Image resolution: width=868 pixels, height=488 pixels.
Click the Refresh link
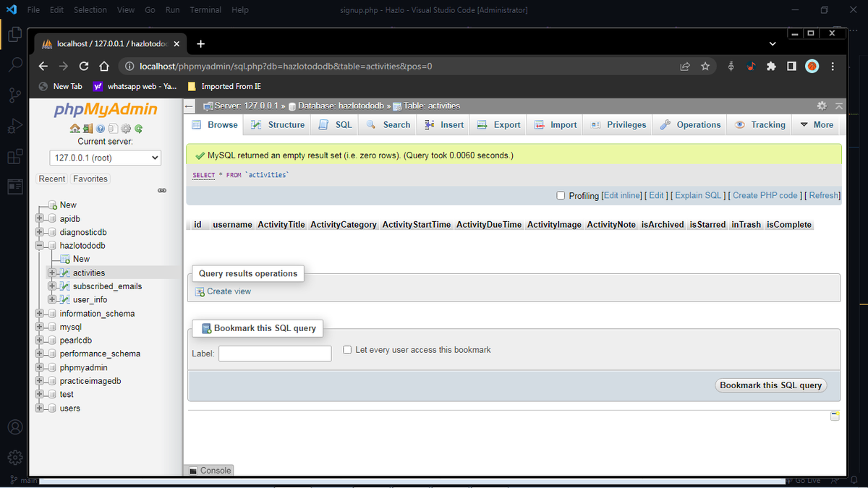(x=824, y=195)
